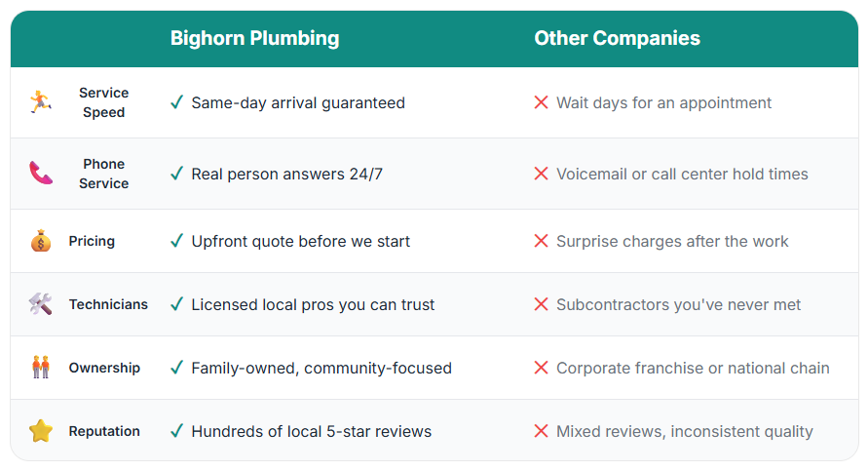Click the hammer and wrench Technicians icon
The width and height of the screenshot is (868, 471).
40,304
